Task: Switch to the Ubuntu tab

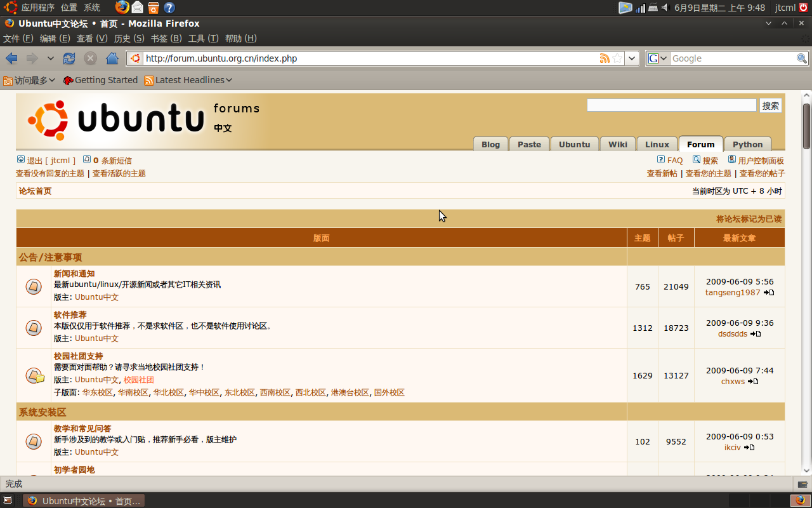Action: tap(574, 144)
